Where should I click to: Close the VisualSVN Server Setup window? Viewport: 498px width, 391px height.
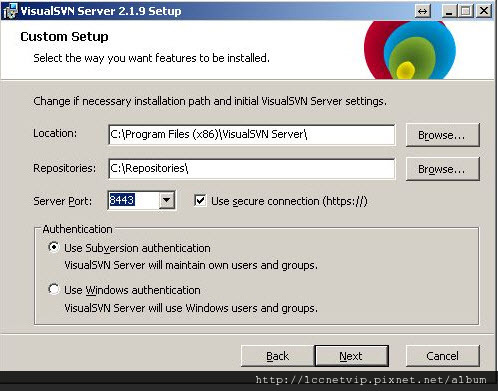(484, 11)
